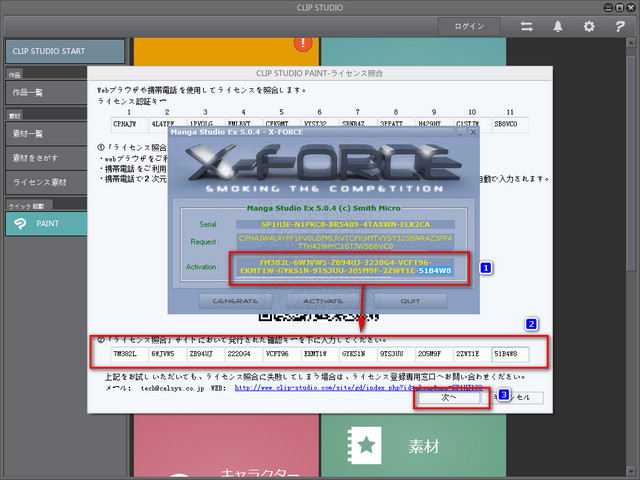Click the scrollbar up arrow on right edge

pyautogui.click(x=631, y=43)
